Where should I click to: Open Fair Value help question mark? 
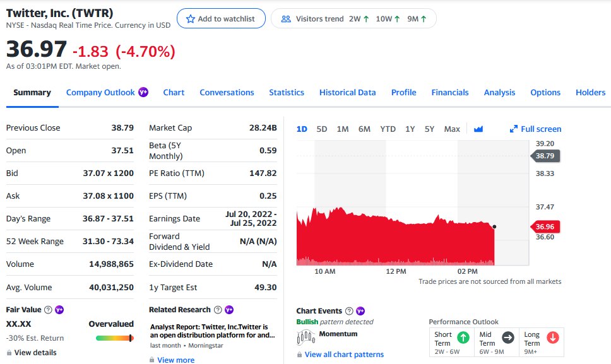(x=48, y=310)
